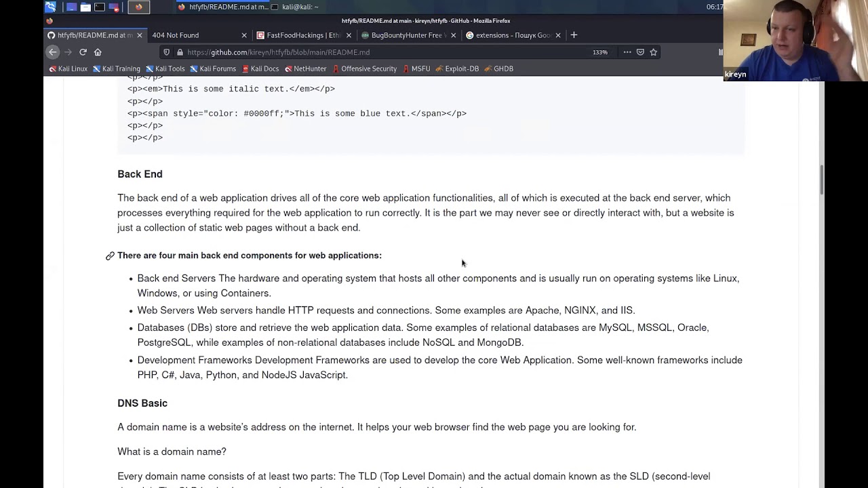This screenshot has width=868, height=488.
Task: Switch to Firefox README.md taskbar window
Action: point(222,7)
